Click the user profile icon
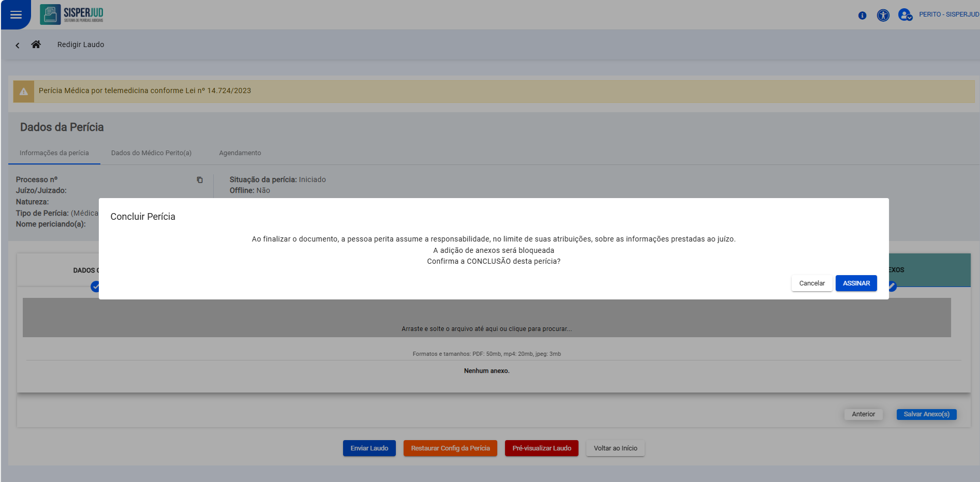The height and width of the screenshot is (482, 980). [904, 15]
